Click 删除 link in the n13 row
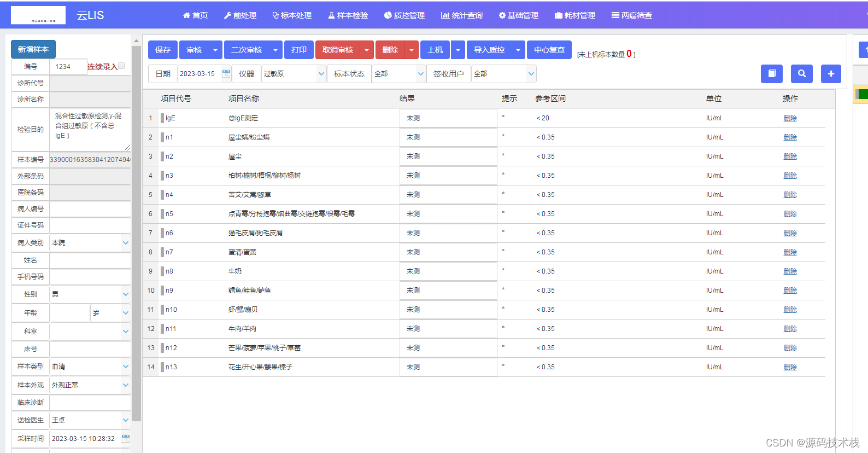 click(790, 367)
